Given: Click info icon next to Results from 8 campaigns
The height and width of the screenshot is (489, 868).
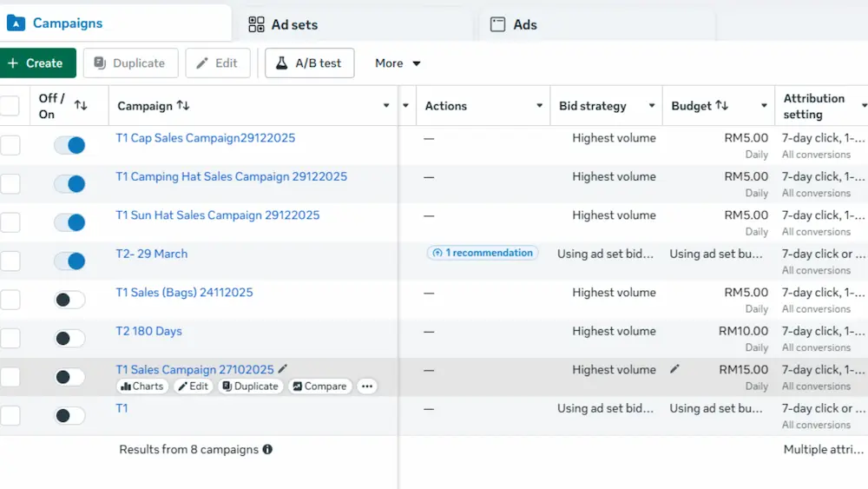Looking at the screenshot, I should coord(267,449).
